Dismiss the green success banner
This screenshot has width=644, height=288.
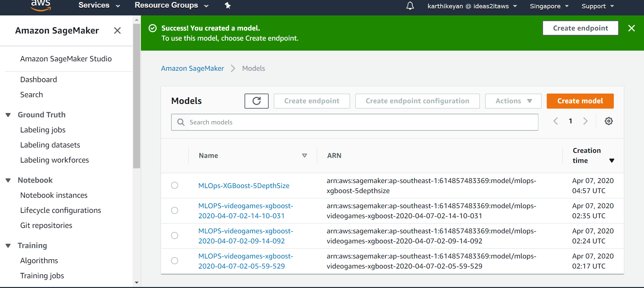point(632,28)
